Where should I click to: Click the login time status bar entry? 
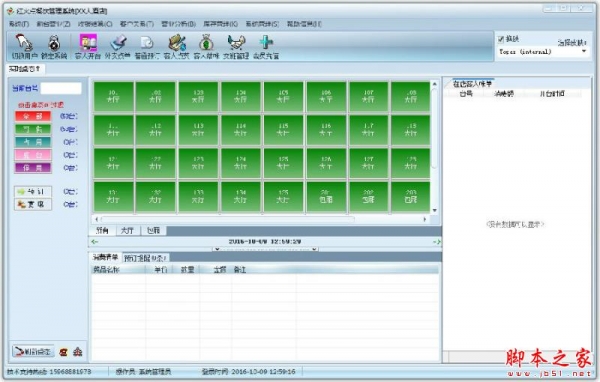coord(249,372)
